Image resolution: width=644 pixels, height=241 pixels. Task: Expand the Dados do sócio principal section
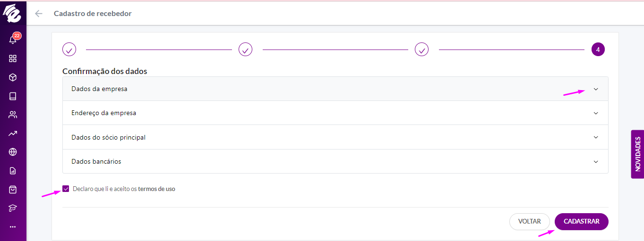[x=335, y=137]
